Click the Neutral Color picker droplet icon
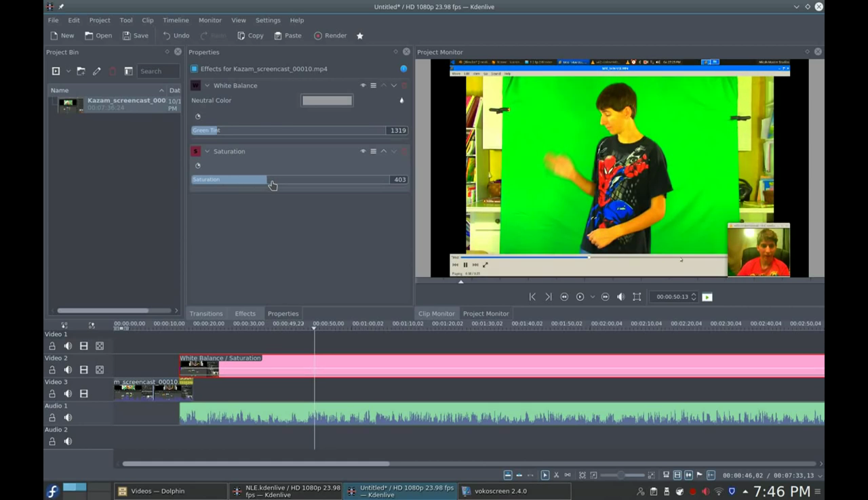The image size is (868, 500). (401, 100)
